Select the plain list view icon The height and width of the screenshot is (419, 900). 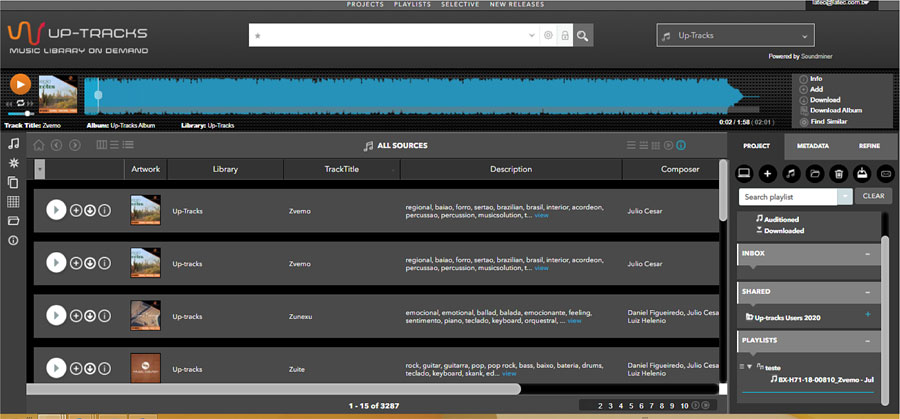(x=114, y=145)
